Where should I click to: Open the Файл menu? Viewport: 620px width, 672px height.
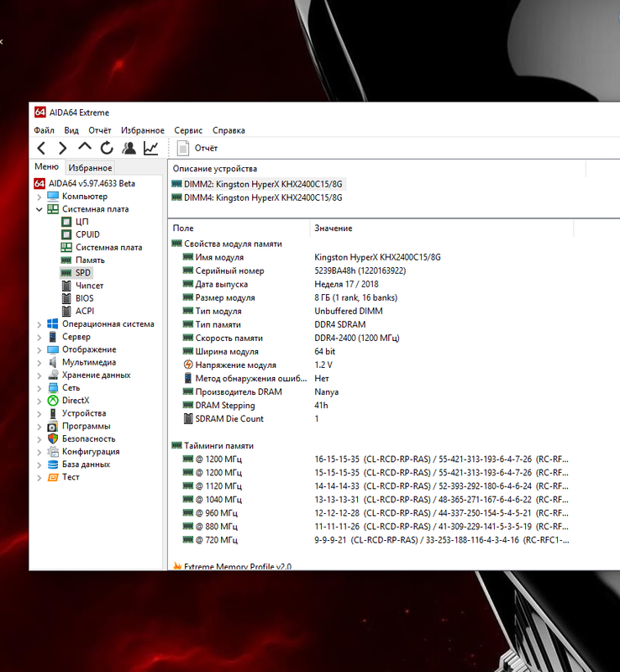pyautogui.click(x=45, y=130)
